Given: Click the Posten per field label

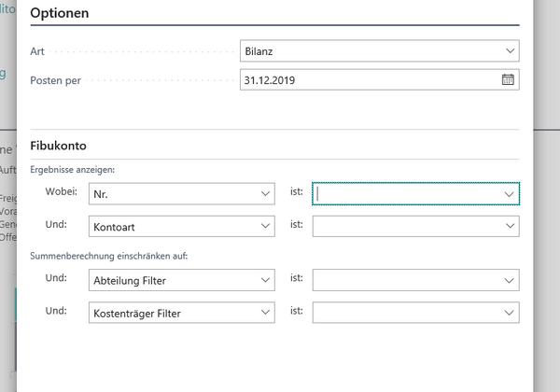Looking at the screenshot, I should tap(56, 80).
